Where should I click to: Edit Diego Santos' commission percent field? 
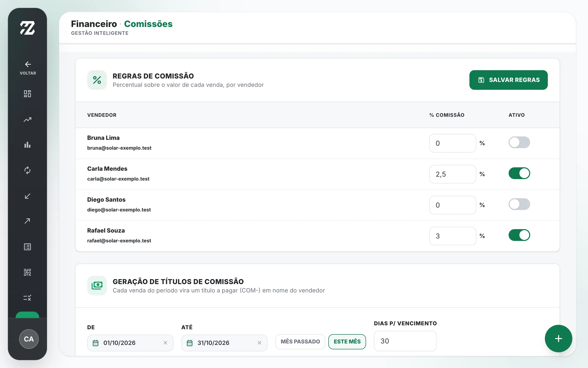coord(453,205)
